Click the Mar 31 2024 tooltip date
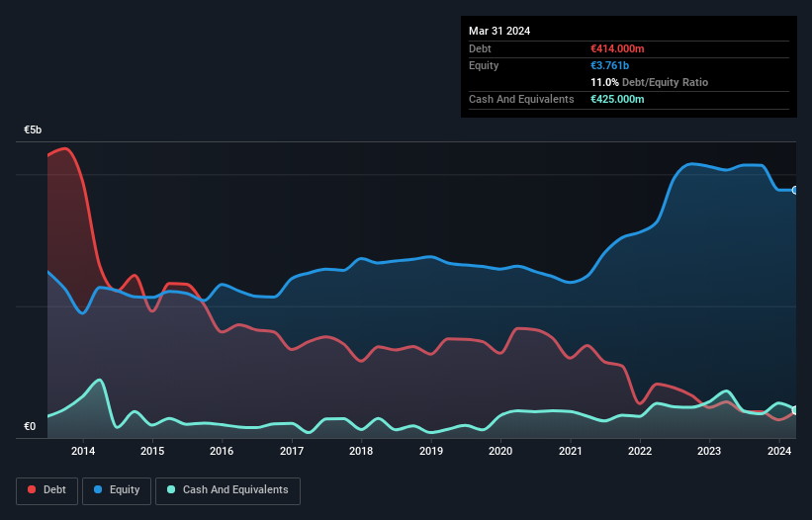 tap(499, 31)
